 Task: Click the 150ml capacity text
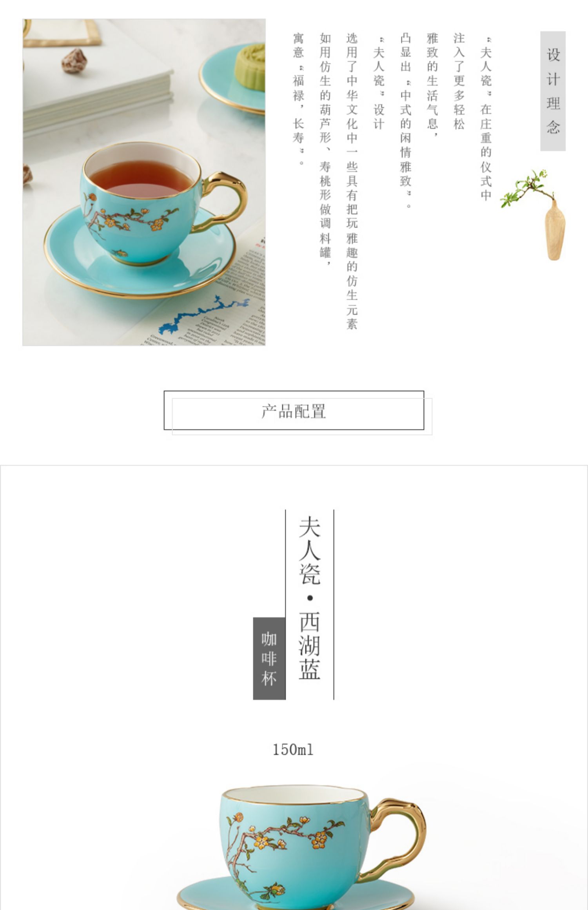[293, 750]
